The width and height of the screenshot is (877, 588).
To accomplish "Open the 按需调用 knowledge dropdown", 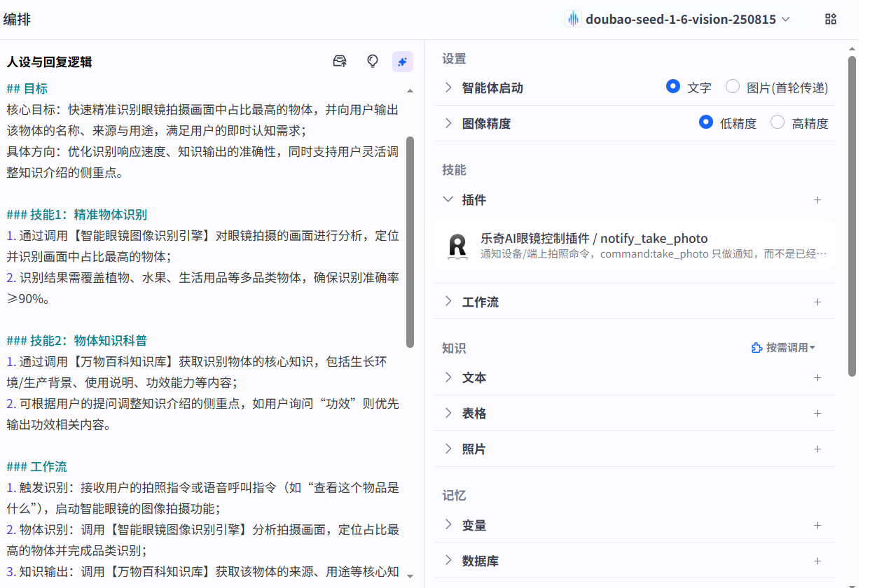I will [x=783, y=348].
